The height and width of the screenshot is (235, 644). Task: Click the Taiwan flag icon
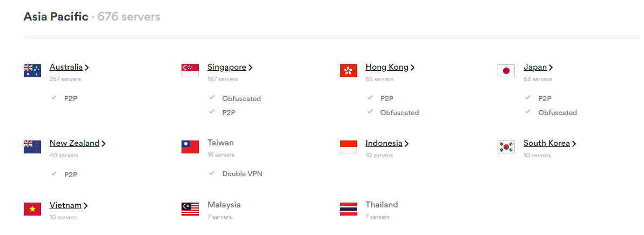[190, 146]
